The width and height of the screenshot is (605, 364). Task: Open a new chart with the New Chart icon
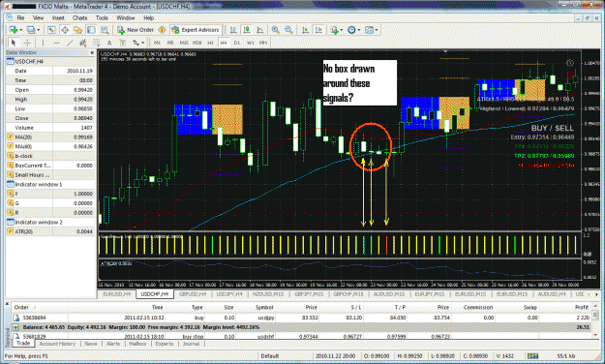(13, 30)
